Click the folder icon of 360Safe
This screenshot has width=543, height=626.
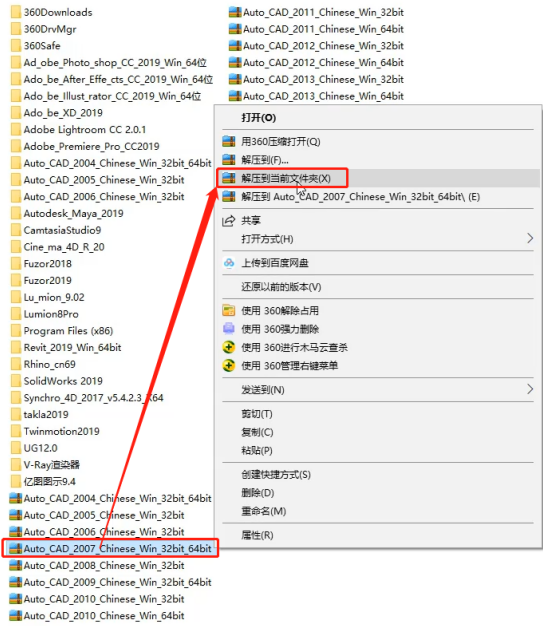(16, 46)
